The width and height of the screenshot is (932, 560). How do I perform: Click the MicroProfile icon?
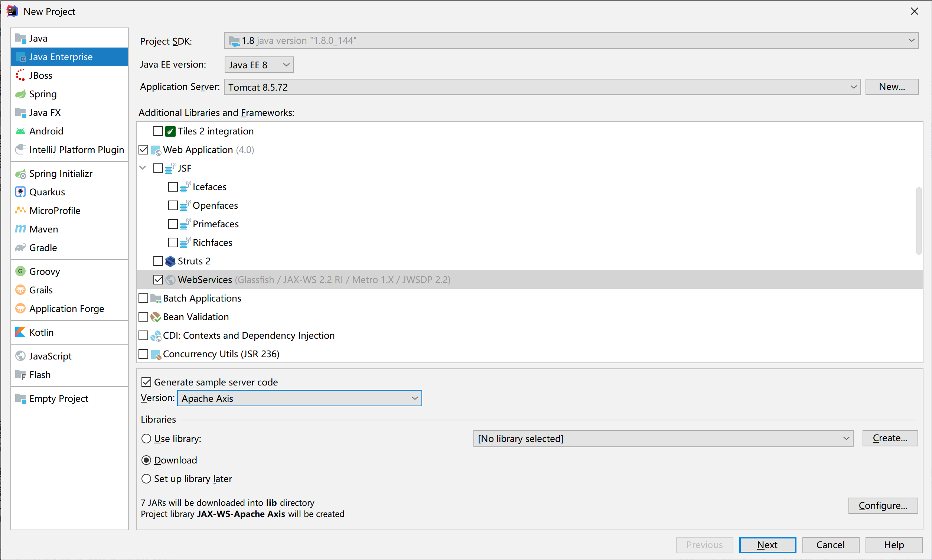click(x=20, y=211)
